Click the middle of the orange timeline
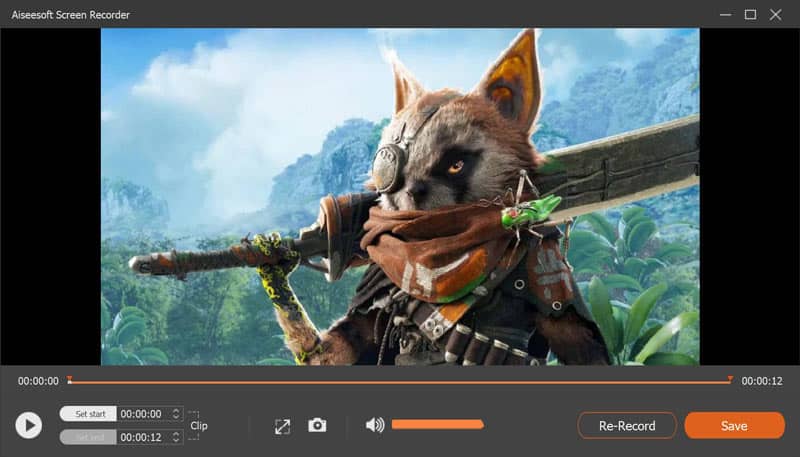The width and height of the screenshot is (800, 457). [399, 382]
